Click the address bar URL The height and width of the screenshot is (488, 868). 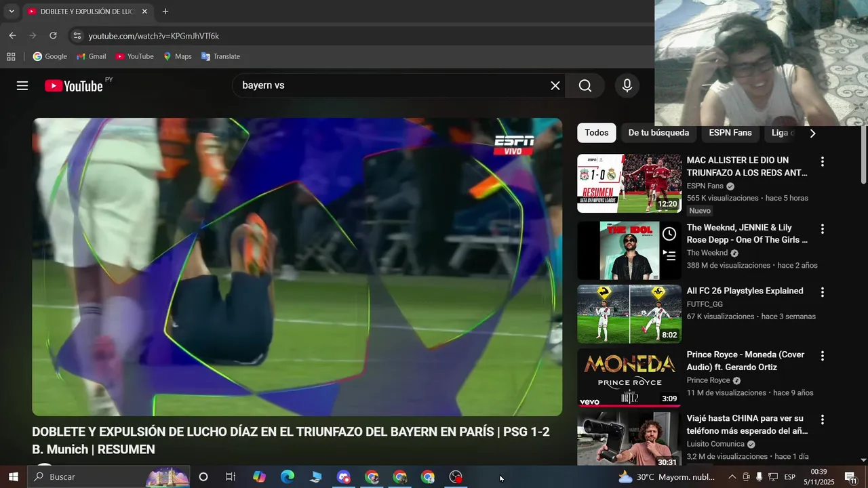pos(154,36)
